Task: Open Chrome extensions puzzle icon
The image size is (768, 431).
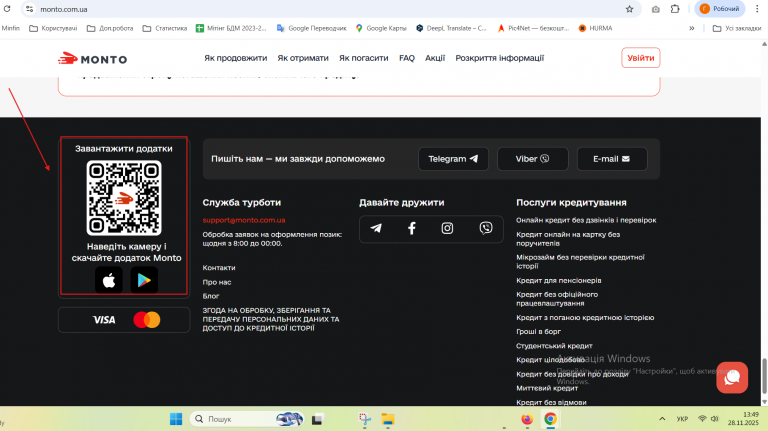Action: point(675,9)
